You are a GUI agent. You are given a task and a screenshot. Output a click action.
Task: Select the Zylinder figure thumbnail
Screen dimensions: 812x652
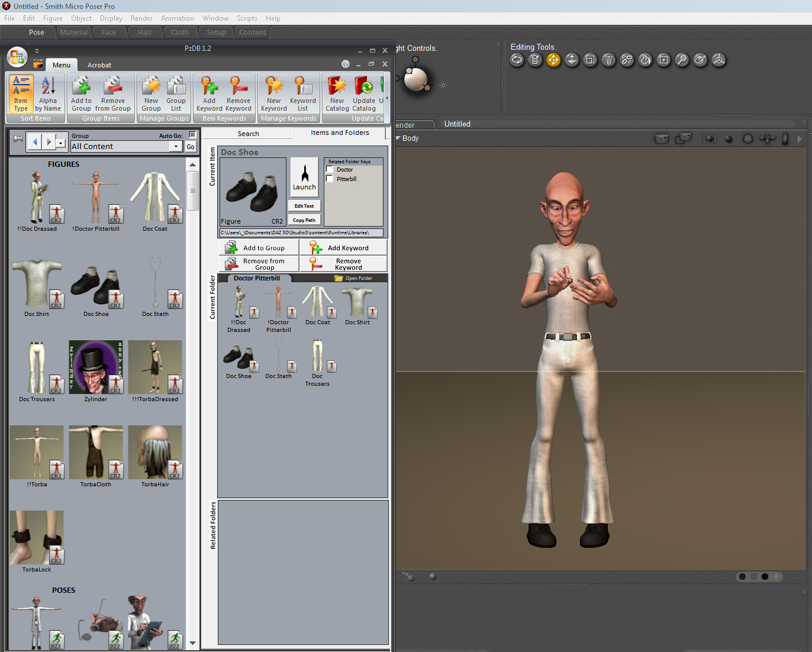point(96,367)
